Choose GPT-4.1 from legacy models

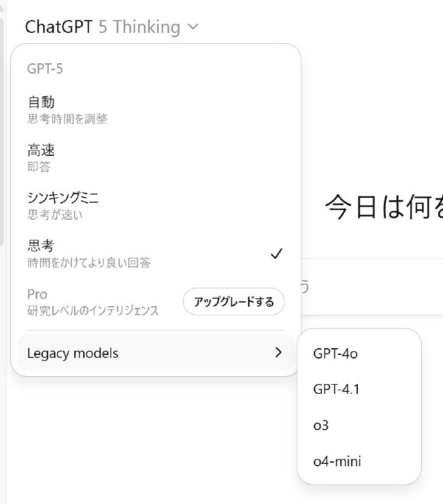click(359, 389)
